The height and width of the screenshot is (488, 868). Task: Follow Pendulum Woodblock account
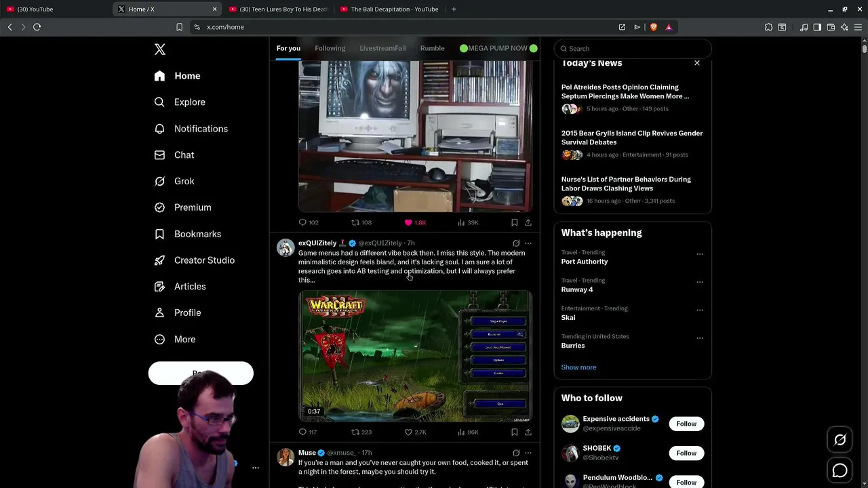686,482
